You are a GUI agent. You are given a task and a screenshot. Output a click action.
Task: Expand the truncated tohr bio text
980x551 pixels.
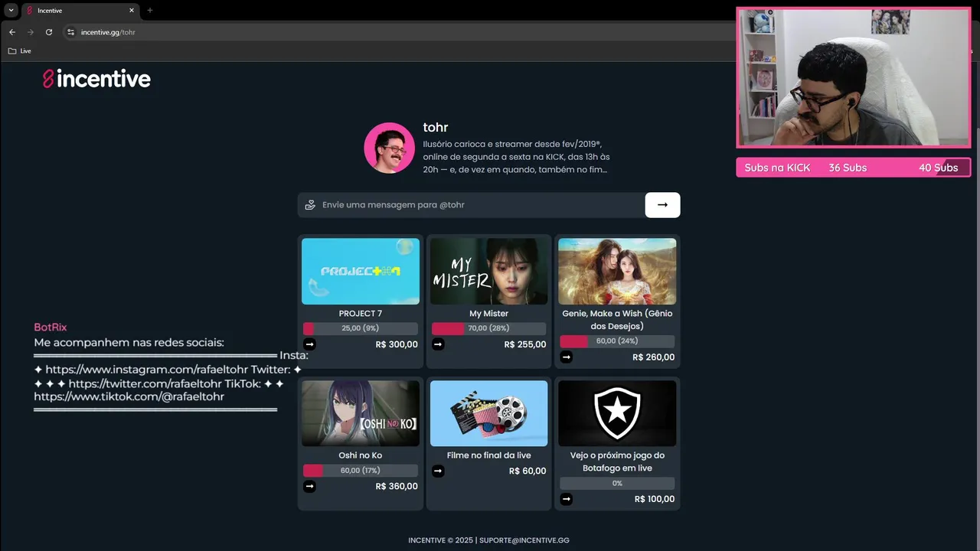[x=517, y=157]
